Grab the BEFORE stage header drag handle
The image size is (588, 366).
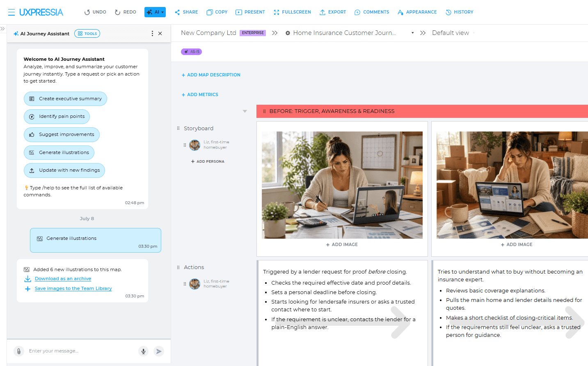pos(264,111)
